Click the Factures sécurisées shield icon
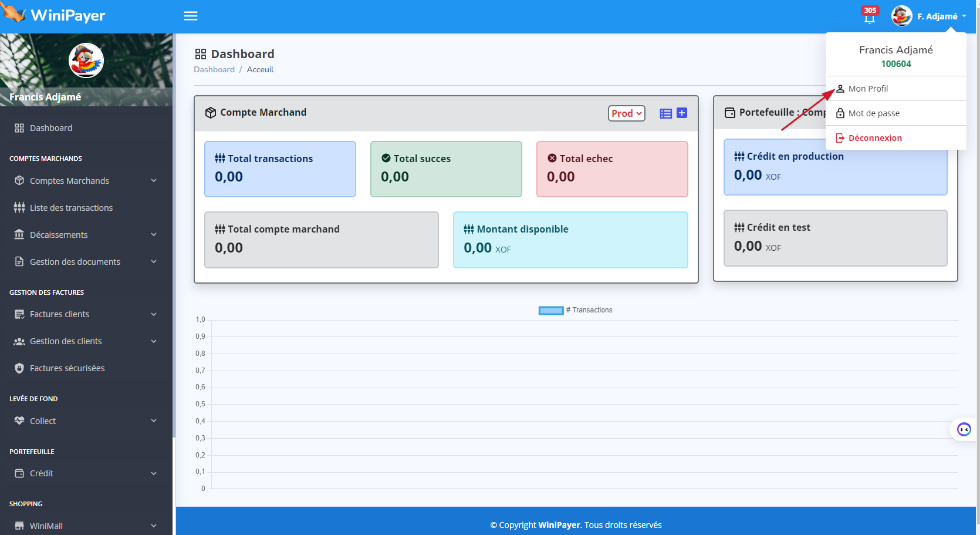980x535 pixels. (19, 368)
